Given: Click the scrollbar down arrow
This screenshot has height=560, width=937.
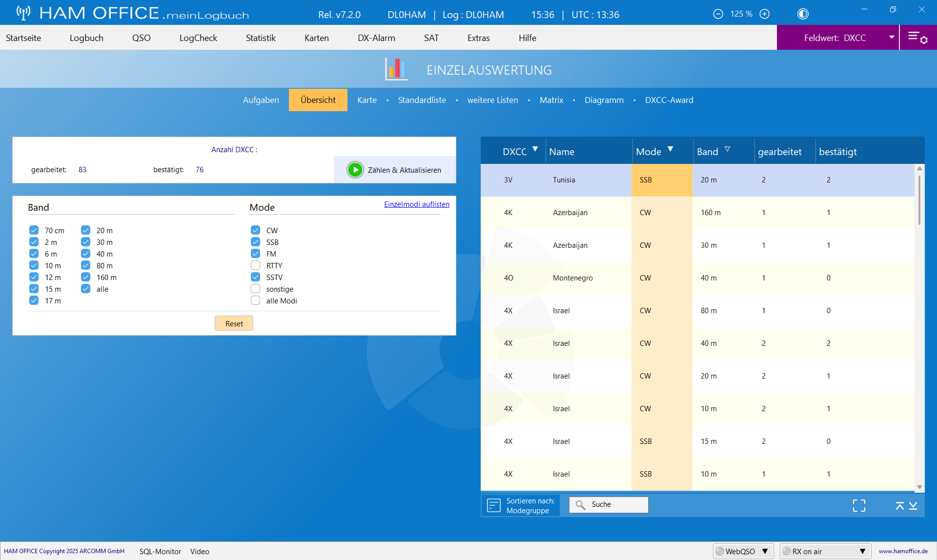Looking at the screenshot, I should click(919, 487).
